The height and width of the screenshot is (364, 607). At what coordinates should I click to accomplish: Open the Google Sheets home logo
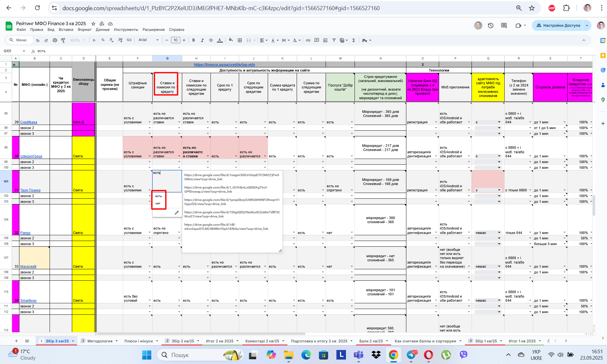tap(9, 26)
